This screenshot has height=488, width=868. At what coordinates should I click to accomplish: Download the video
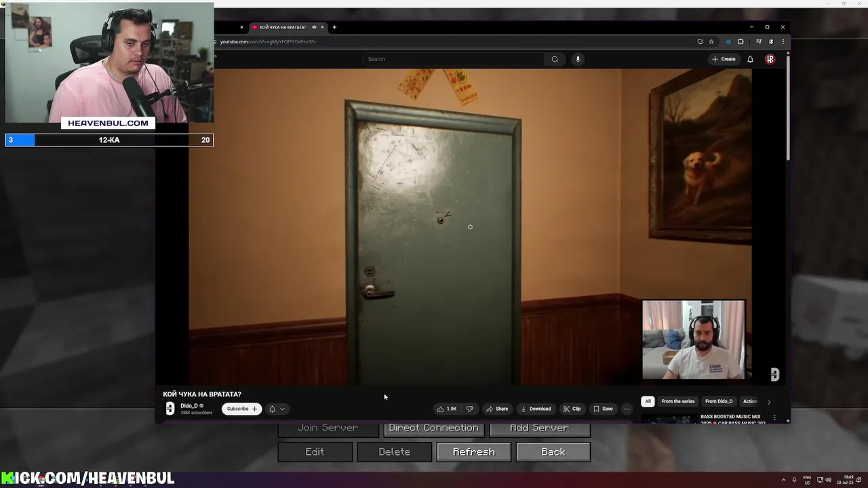536,409
